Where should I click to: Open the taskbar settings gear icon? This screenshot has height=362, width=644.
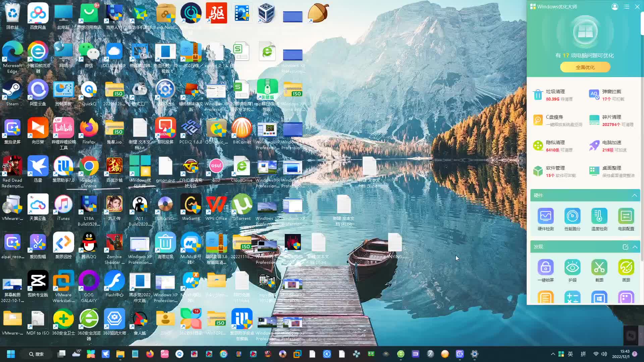474,354
